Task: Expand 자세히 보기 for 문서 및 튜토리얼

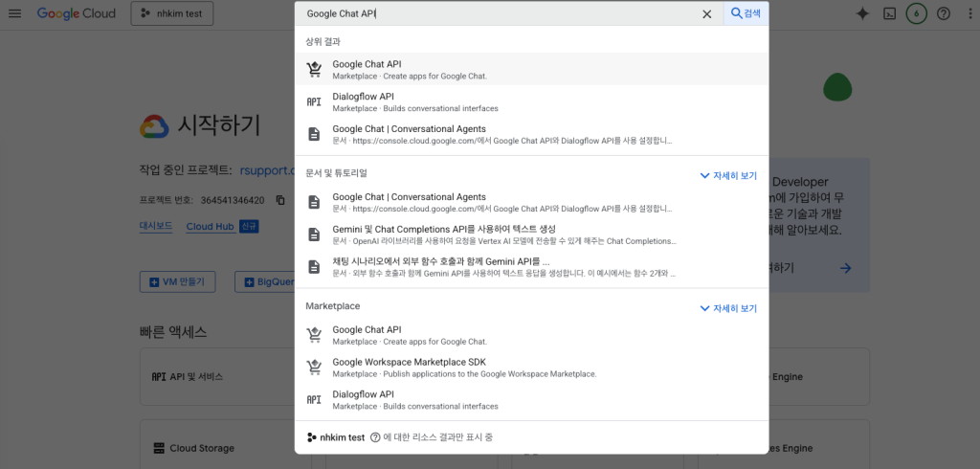Action: point(728,176)
